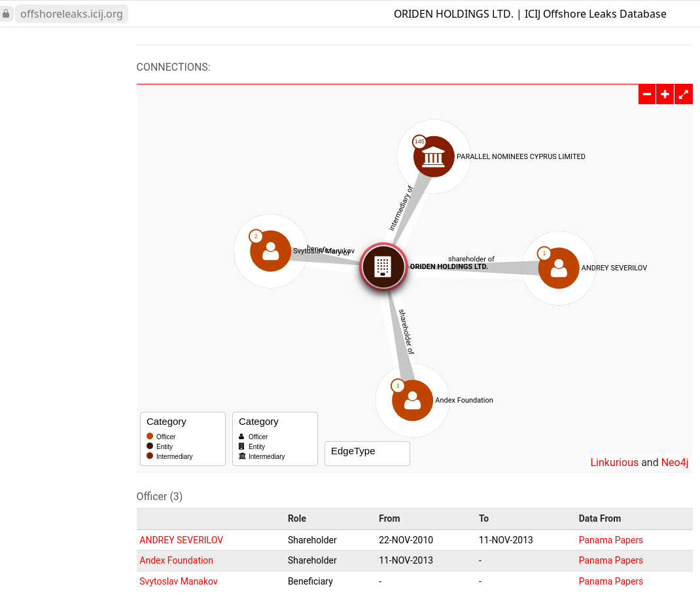This screenshot has width=700, height=597.
Task: Click the address bar URL offshoreleaks.icij.org
Action: tap(71, 14)
